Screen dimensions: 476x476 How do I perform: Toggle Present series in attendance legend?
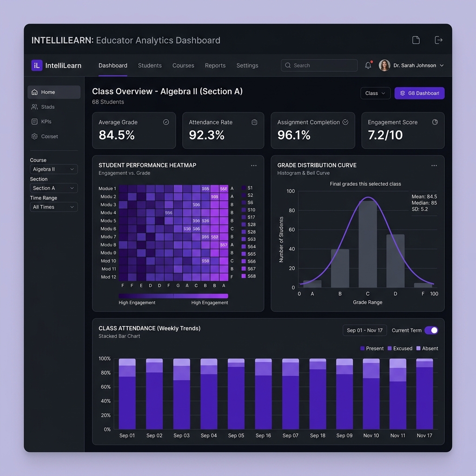tap(372, 349)
